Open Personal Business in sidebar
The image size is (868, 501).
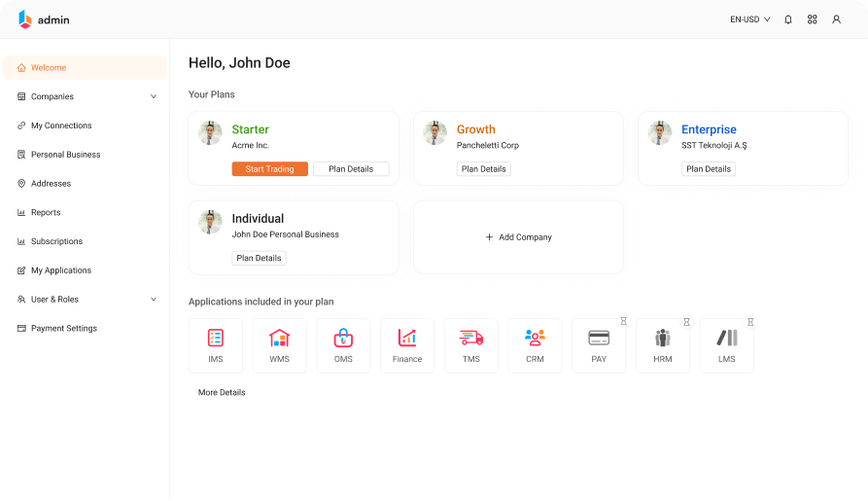coord(85,155)
